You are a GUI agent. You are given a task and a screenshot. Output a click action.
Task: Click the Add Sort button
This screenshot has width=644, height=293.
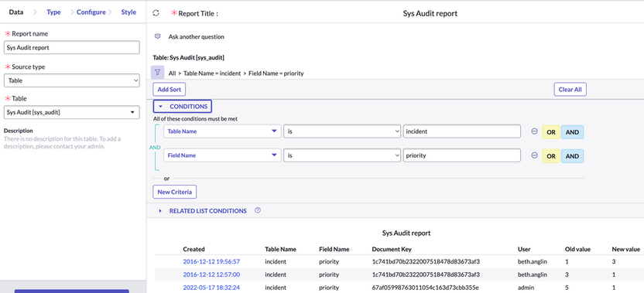tap(170, 89)
